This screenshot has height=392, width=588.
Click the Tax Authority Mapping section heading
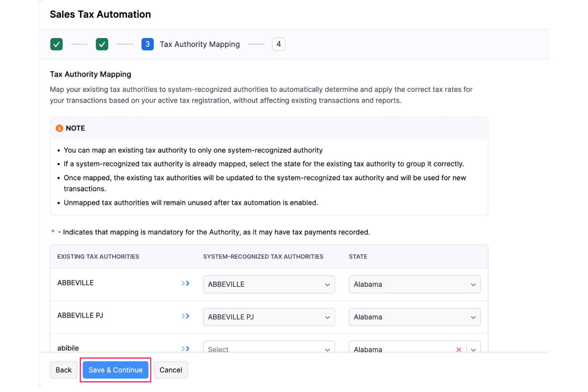coord(91,74)
